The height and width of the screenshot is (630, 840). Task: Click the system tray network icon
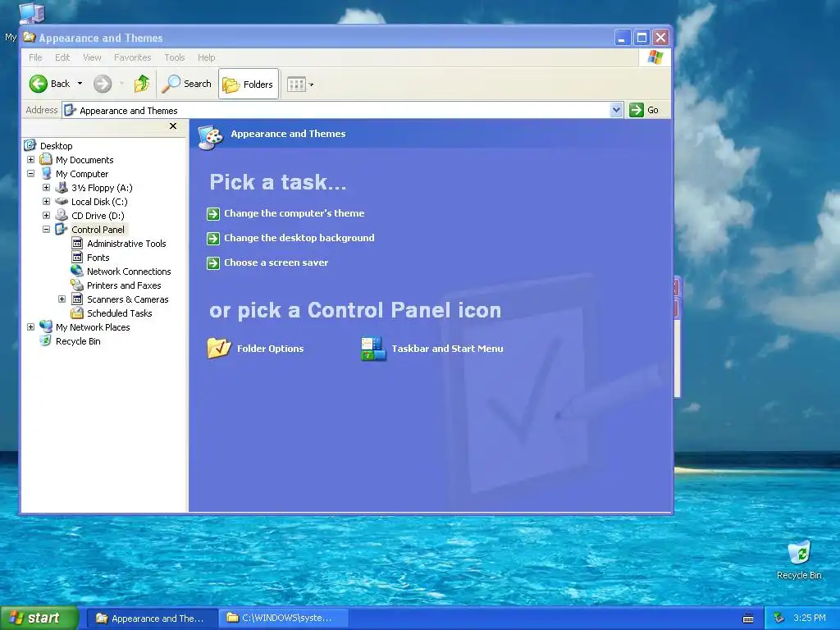coord(779,619)
